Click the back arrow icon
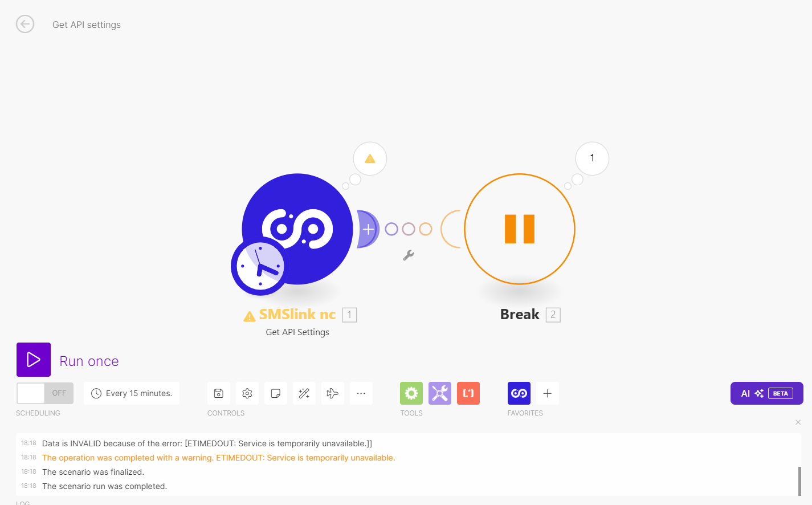 [25, 24]
